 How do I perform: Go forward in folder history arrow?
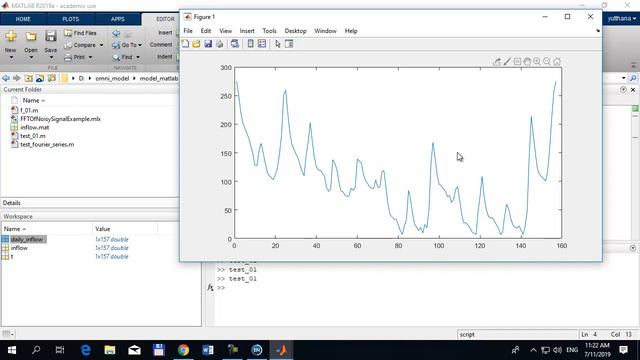(16, 78)
